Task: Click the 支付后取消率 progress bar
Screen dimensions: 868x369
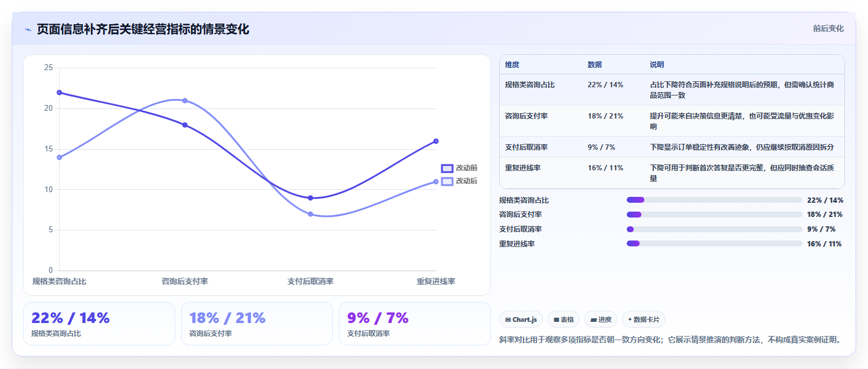Action: pos(714,229)
